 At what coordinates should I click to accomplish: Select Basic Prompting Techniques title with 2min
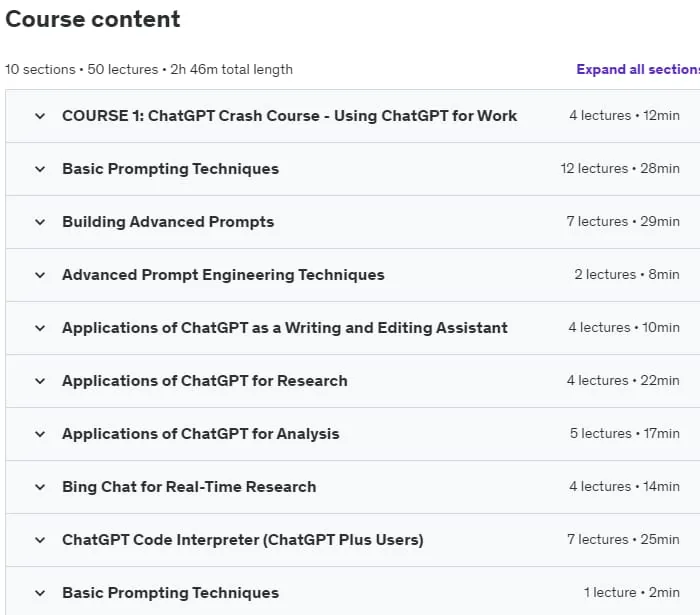pyautogui.click(x=171, y=593)
